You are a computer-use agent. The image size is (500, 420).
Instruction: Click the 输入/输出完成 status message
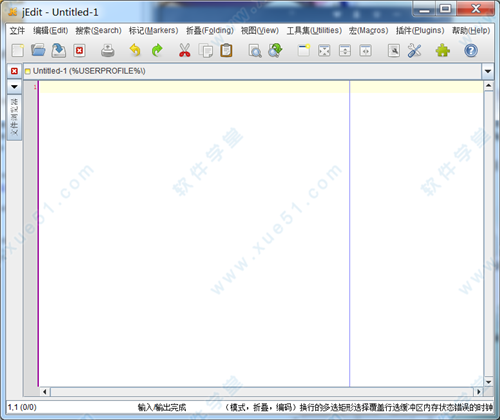162,407
